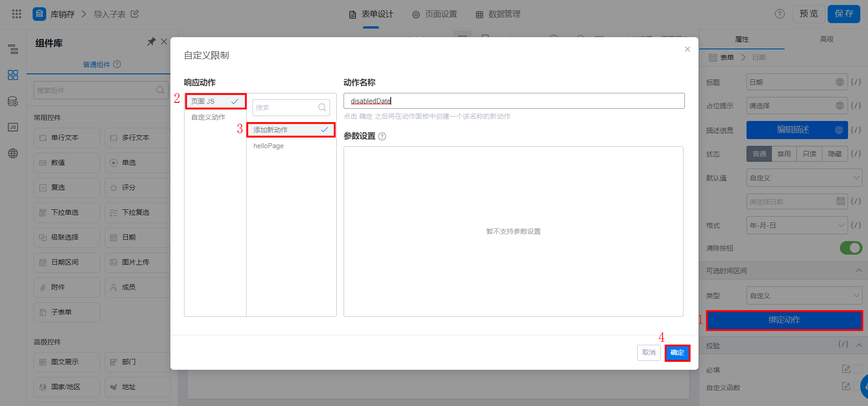The width and height of the screenshot is (868, 406).
Task: Open the 默认值 dropdown
Action: coord(804,178)
